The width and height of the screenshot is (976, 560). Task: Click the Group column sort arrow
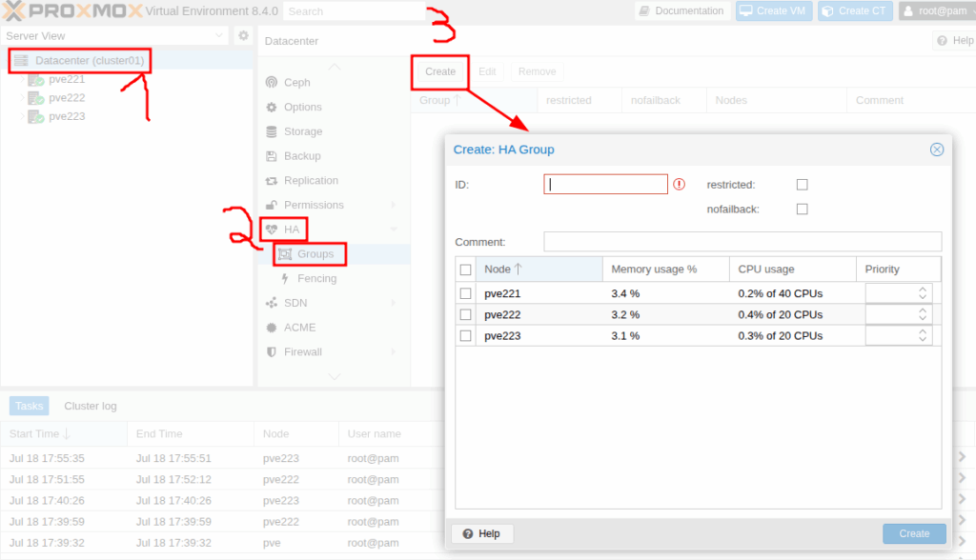coord(457,100)
